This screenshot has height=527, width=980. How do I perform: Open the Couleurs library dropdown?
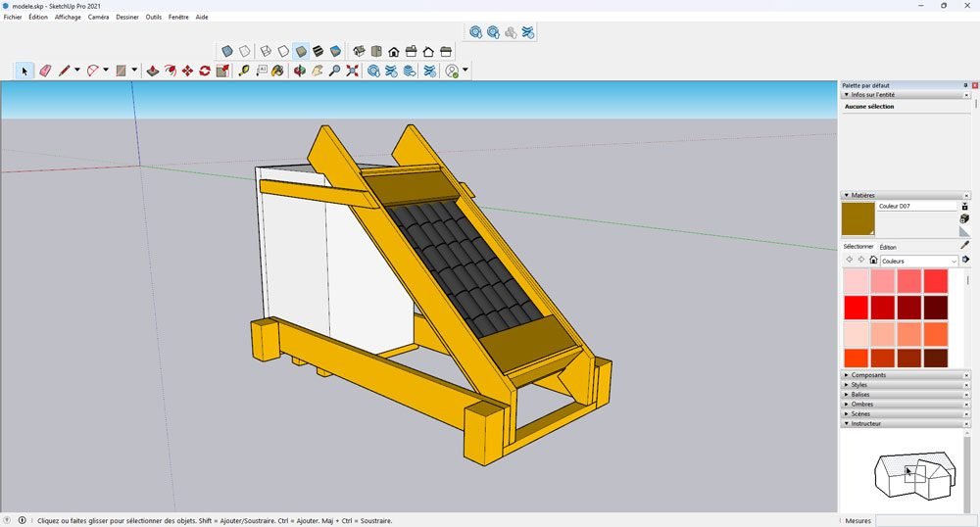(x=919, y=261)
